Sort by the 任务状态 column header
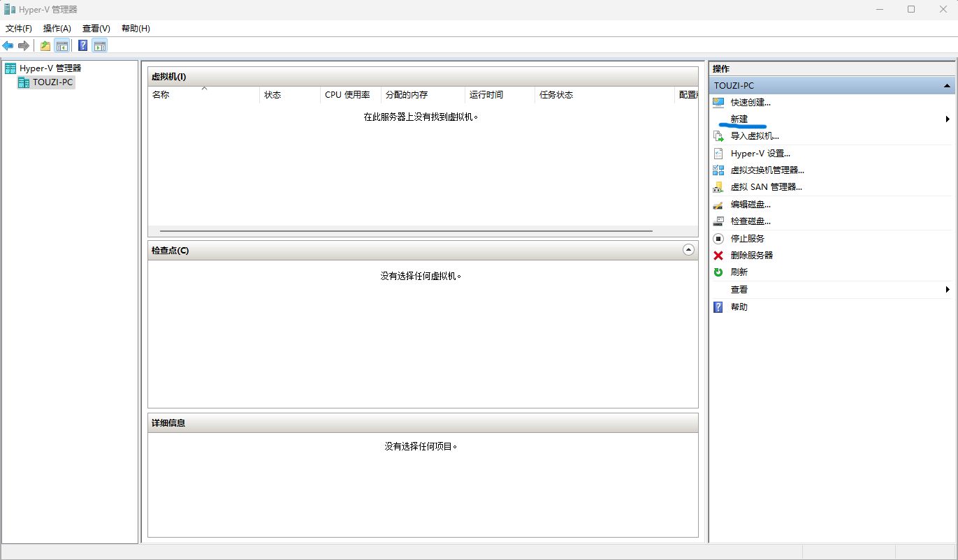Screen dimensions: 958x560 click(x=604, y=95)
